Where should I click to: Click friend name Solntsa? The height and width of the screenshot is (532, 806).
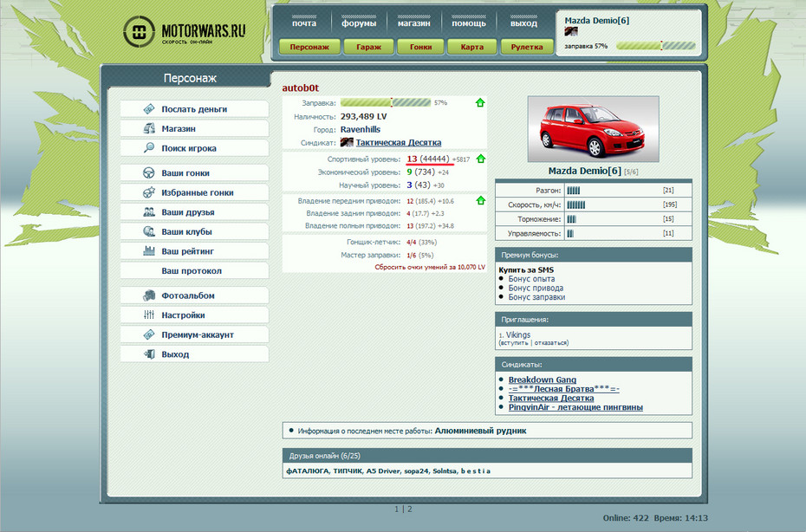(445, 470)
